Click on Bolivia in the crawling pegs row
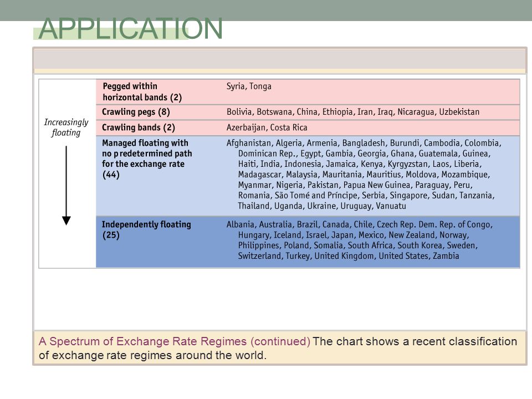This screenshot has height=399, width=532. click(239, 112)
